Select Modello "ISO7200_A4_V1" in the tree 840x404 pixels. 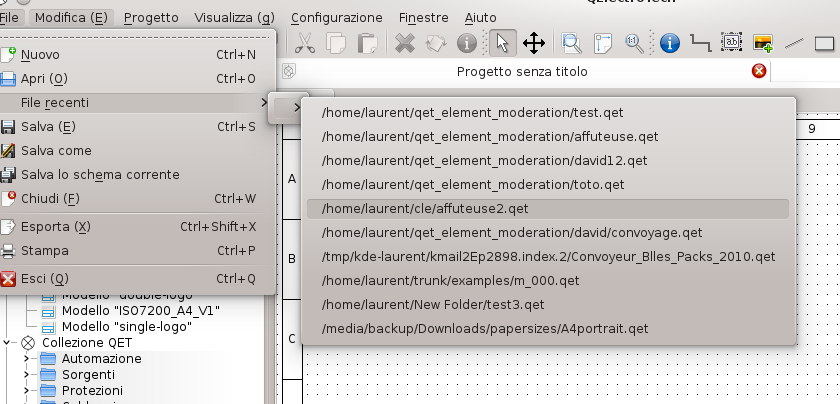[x=140, y=311]
